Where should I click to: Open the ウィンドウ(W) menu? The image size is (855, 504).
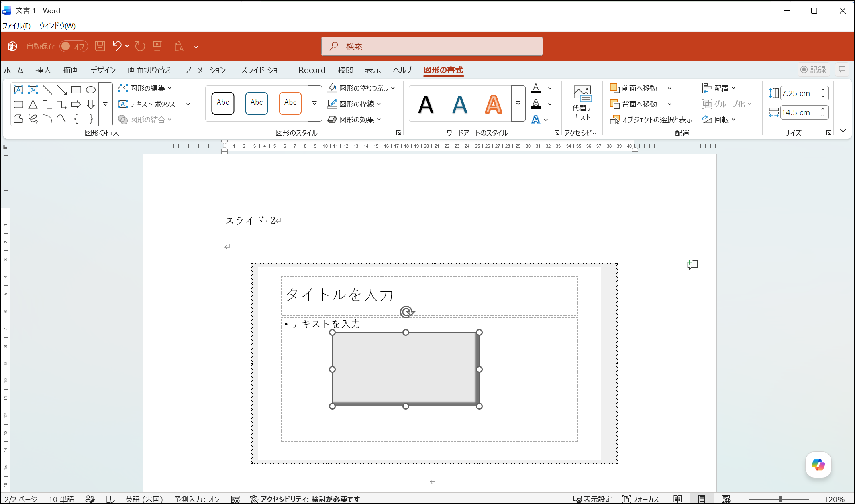57,26
